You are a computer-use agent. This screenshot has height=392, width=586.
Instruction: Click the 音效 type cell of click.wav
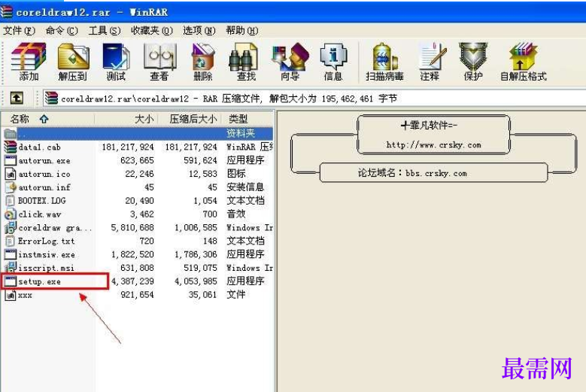[x=236, y=214]
